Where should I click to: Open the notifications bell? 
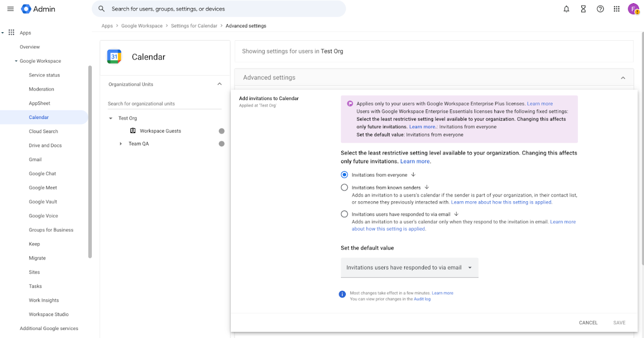(566, 9)
